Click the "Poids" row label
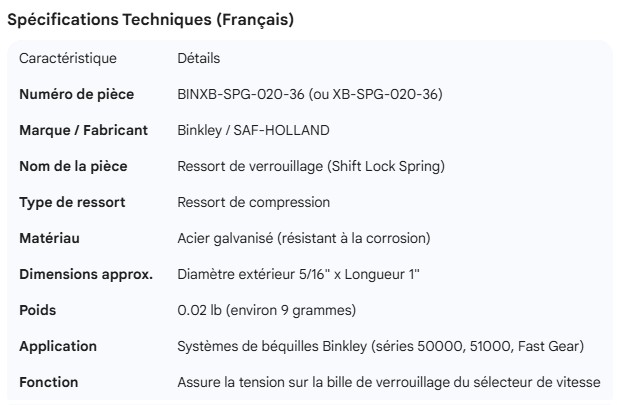Screen dimensions: 617x405 coord(38,310)
